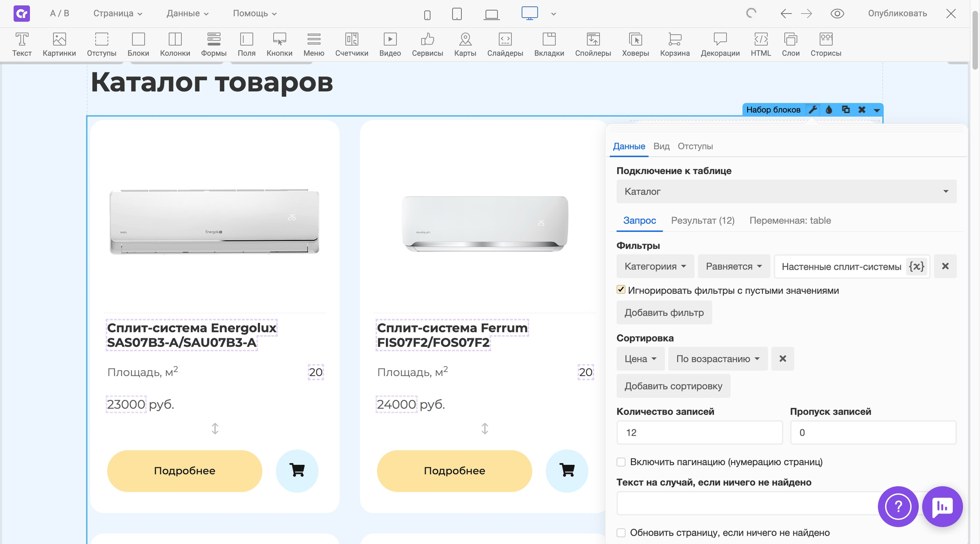Insert Спойлеры element
Viewport: 980px width, 544px height.
(593, 44)
